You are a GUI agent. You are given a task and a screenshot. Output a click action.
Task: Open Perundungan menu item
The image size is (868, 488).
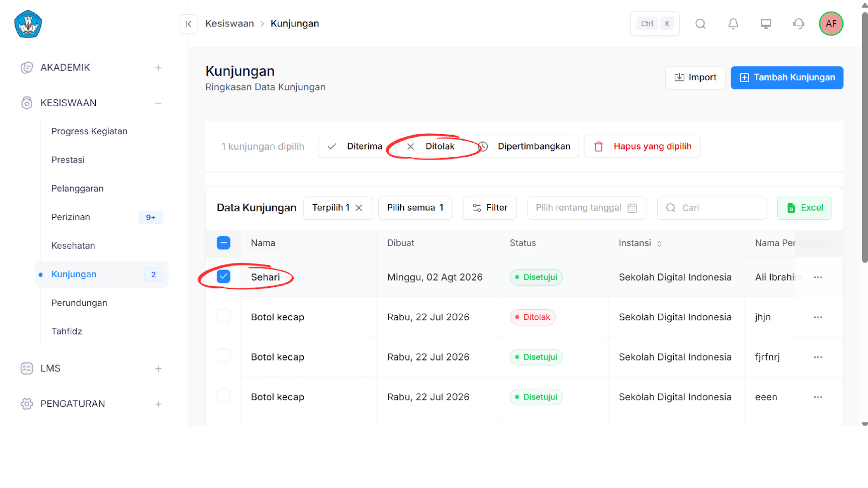(79, 303)
